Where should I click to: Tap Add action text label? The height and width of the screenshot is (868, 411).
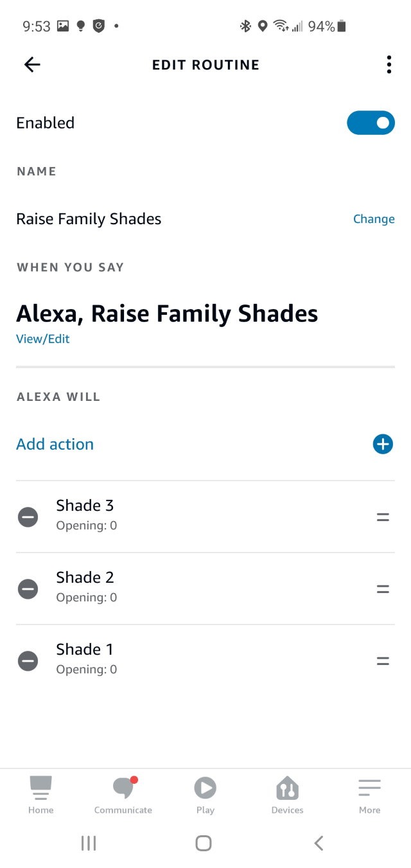click(55, 444)
